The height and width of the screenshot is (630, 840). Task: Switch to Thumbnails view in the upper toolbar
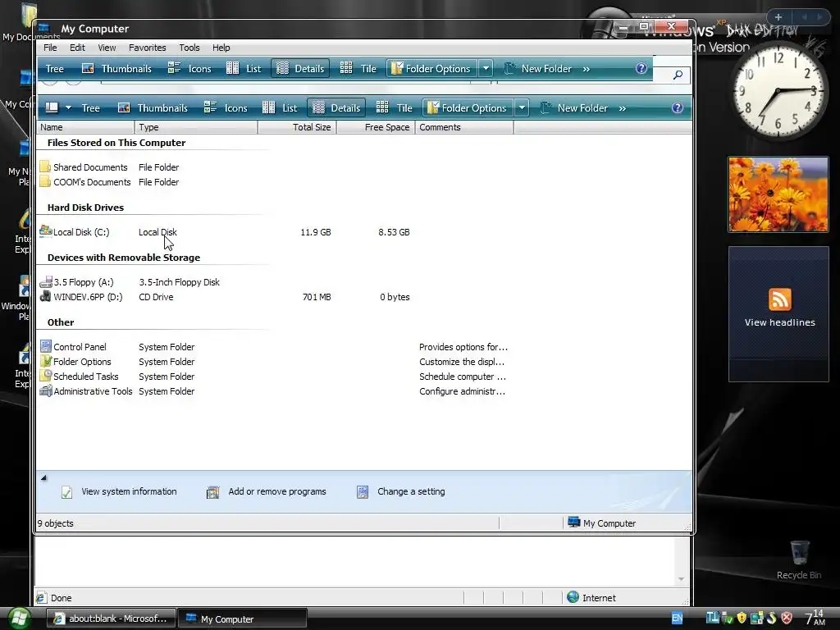[x=116, y=69]
